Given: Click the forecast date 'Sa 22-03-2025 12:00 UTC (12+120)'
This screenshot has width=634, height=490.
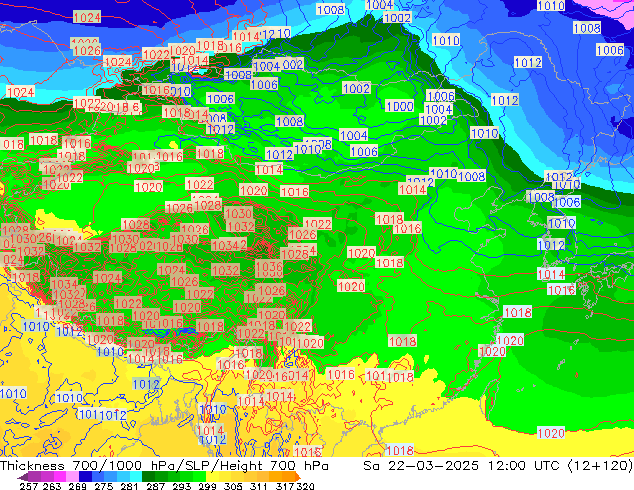Looking at the screenshot, I should coord(498,466).
